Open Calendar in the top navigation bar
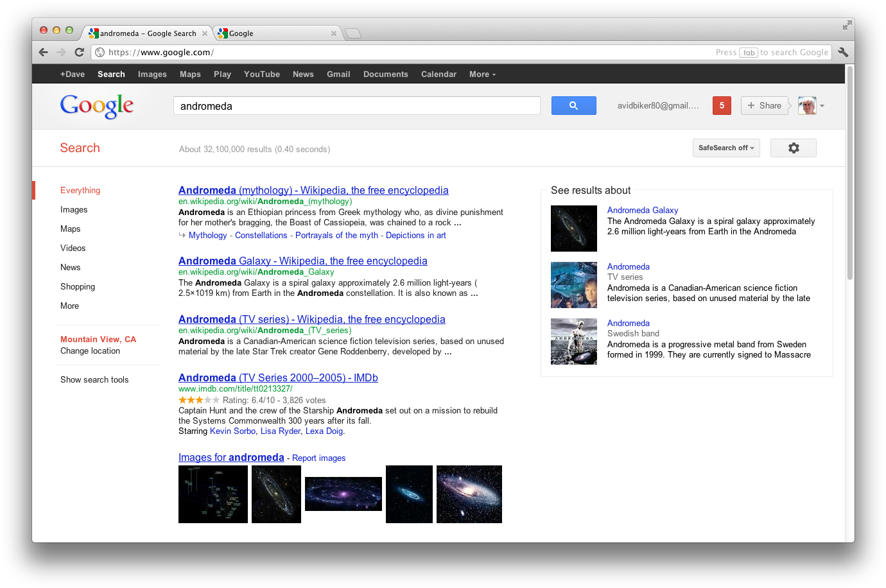Viewport: 886px width, 588px height. [x=439, y=74]
